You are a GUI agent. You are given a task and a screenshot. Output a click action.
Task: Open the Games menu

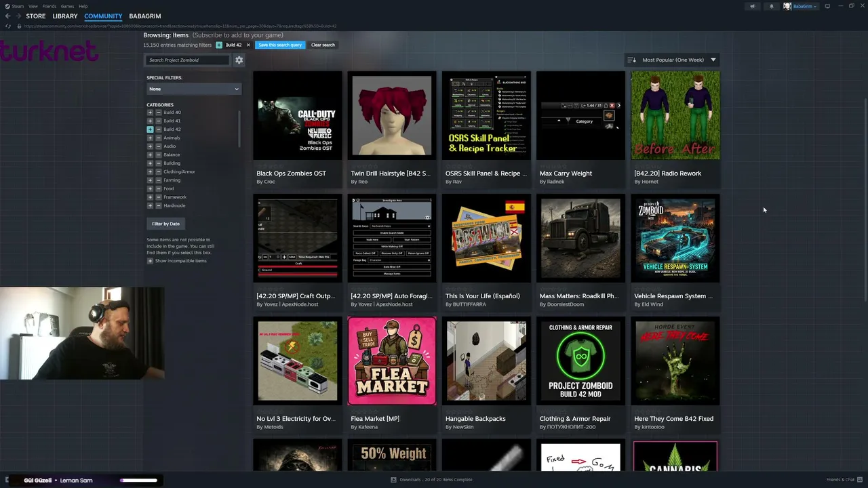tap(67, 6)
